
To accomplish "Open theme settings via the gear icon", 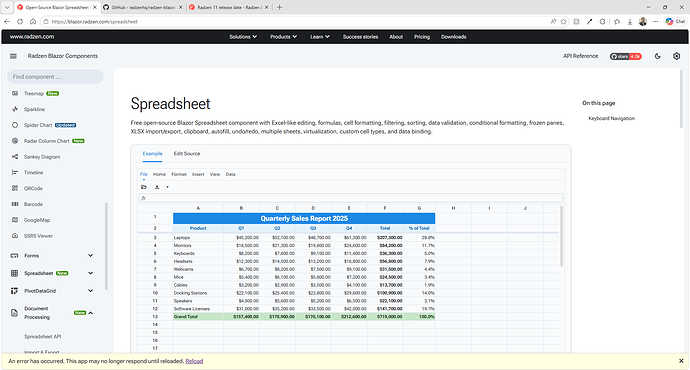I will pos(676,56).
